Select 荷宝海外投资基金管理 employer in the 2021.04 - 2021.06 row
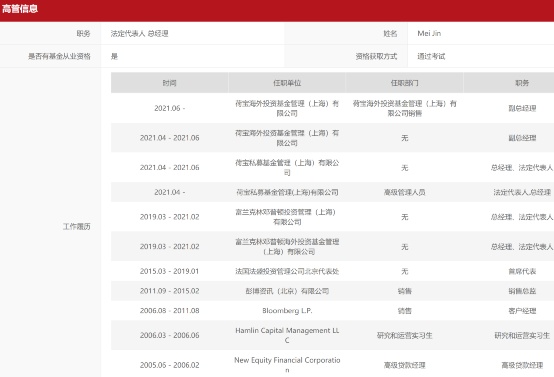 pyautogui.click(x=287, y=138)
